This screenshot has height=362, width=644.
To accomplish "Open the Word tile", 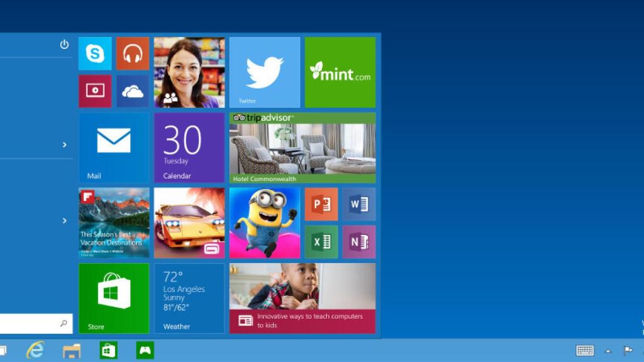I will click(x=360, y=204).
